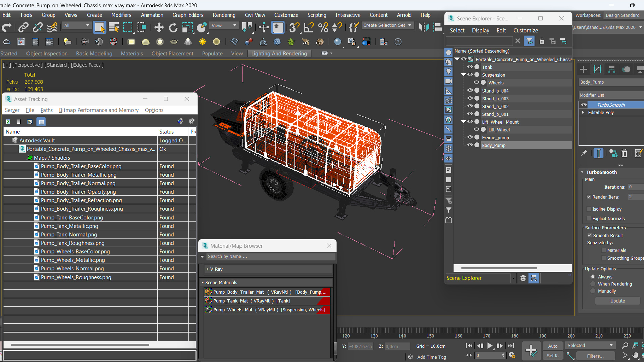Enable Explicit Normals checkbox
Screen dimensions: 644x362
(x=589, y=218)
